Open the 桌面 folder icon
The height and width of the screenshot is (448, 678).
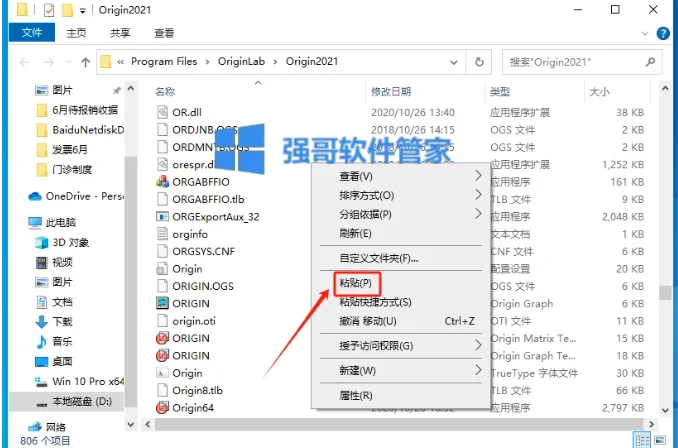[x=42, y=362]
